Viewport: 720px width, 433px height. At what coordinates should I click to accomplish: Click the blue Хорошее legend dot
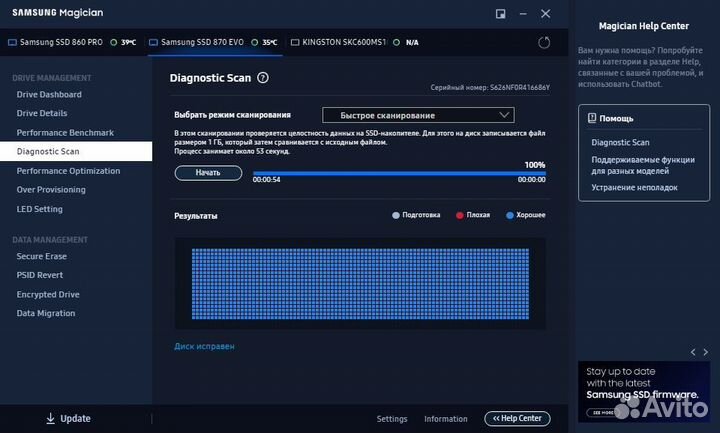coord(510,215)
